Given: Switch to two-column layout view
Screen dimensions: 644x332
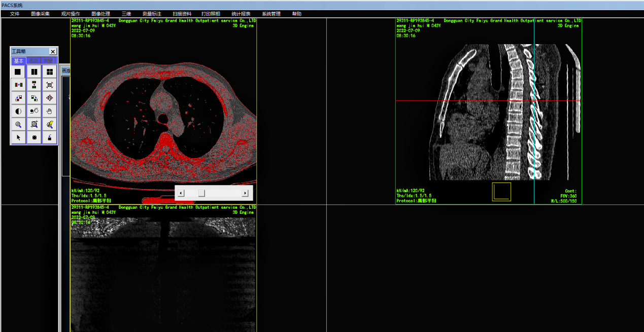Looking at the screenshot, I should [x=34, y=72].
